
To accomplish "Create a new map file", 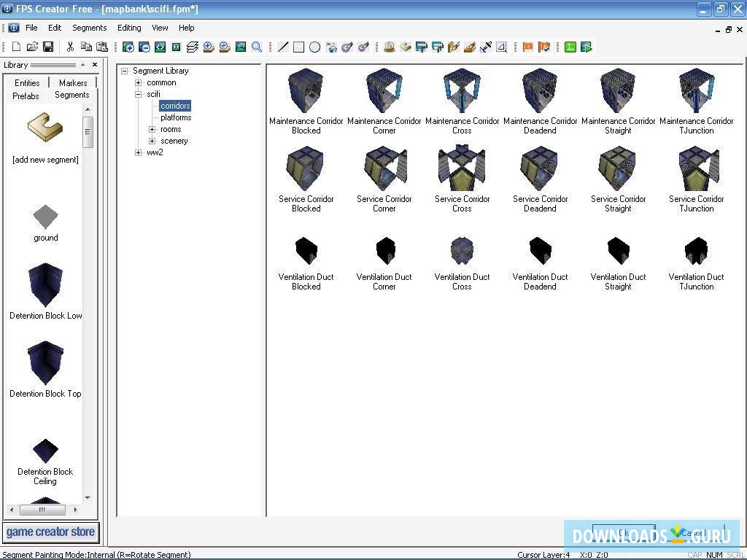I will point(16,47).
